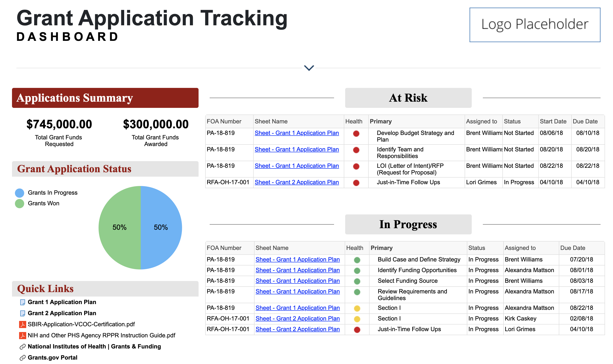
Task: Click the Grants Won green legend dot
Action: point(19,203)
